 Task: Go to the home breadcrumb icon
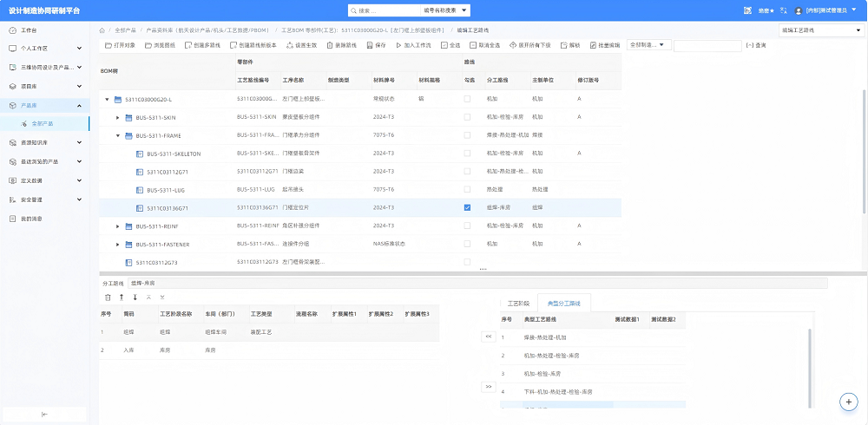coord(102,30)
